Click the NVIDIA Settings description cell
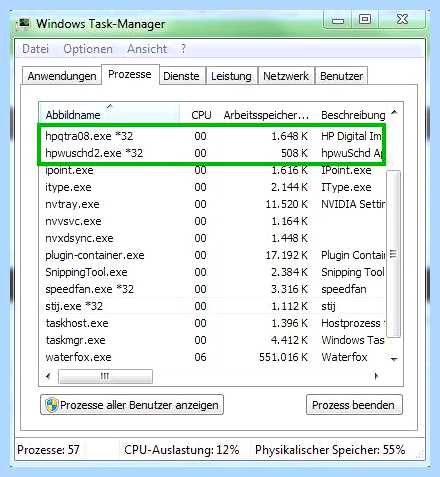 coord(353,204)
